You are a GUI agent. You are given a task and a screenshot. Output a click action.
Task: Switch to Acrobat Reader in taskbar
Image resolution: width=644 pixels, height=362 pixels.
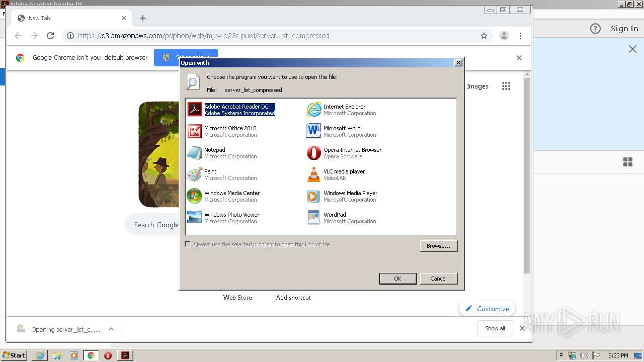click(x=125, y=355)
